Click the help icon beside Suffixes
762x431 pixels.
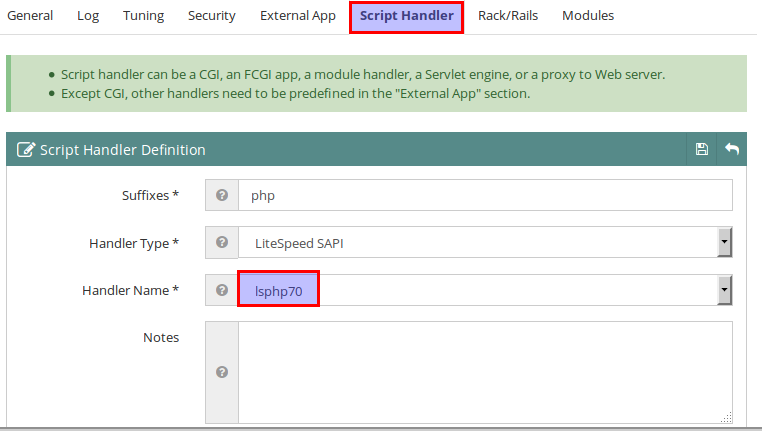click(x=222, y=195)
